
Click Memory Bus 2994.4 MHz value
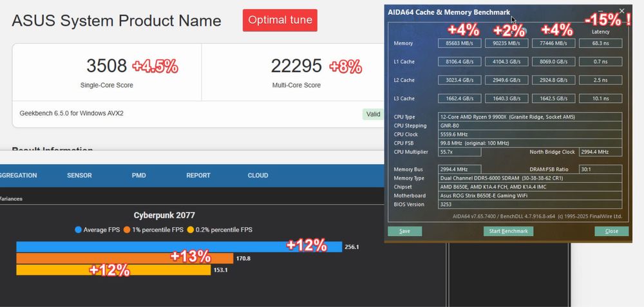coord(459,169)
